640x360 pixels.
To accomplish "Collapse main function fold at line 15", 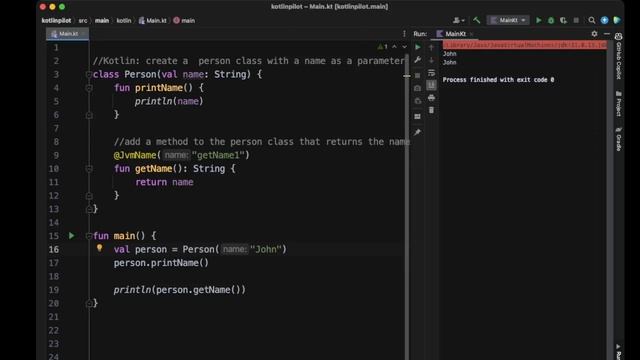I will pyautogui.click(x=89, y=236).
